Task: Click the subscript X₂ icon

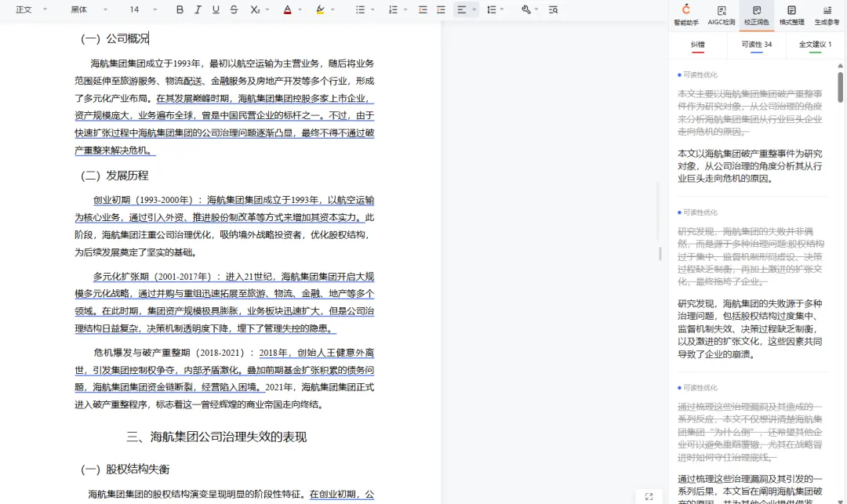Action: point(255,9)
